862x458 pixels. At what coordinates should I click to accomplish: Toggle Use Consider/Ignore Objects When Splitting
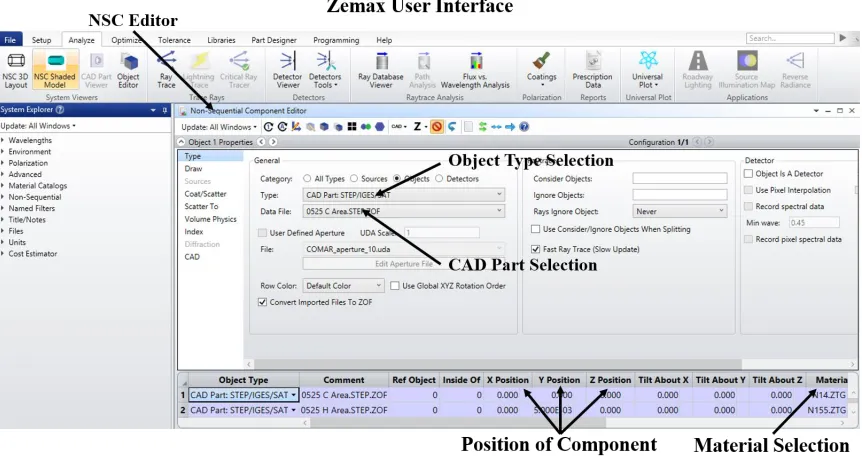tap(535, 229)
